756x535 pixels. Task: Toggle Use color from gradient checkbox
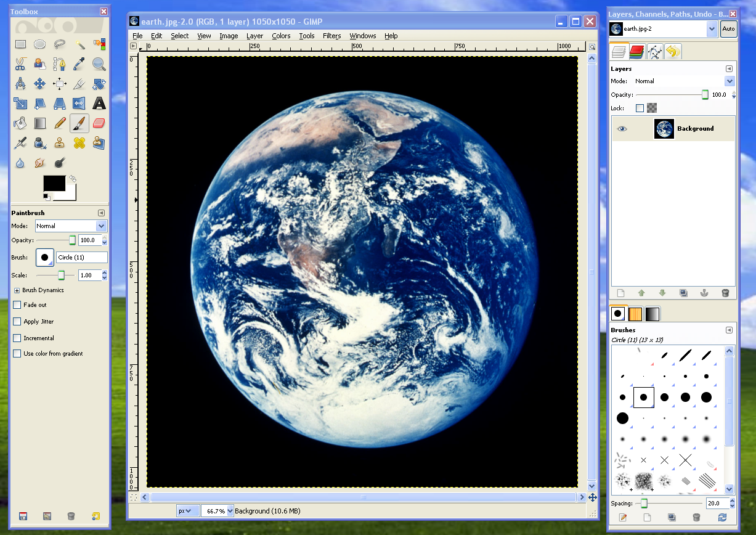point(17,354)
